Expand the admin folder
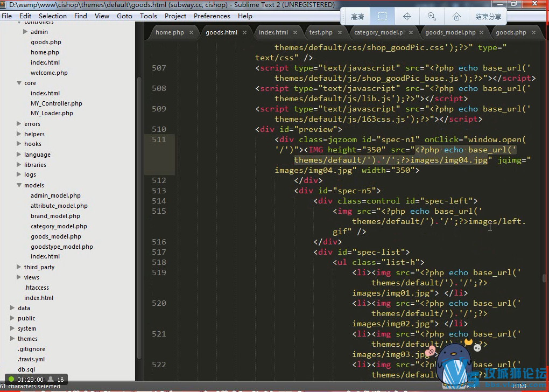The height and width of the screenshot is (392, 549). click(25, 32)
